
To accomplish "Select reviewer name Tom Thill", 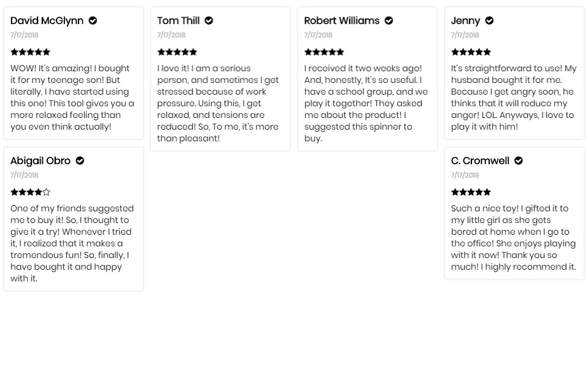I will pyautogui.click(x=179, y=21).
